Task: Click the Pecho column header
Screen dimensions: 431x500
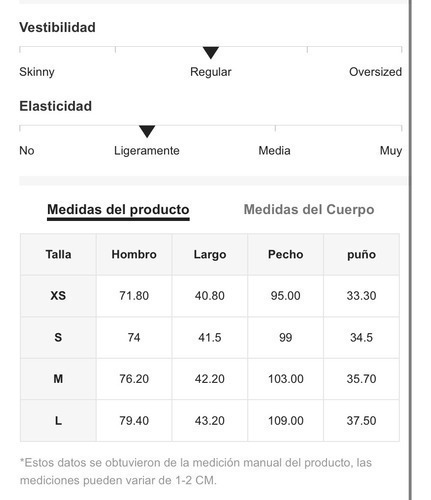Action: click(286, 254)
